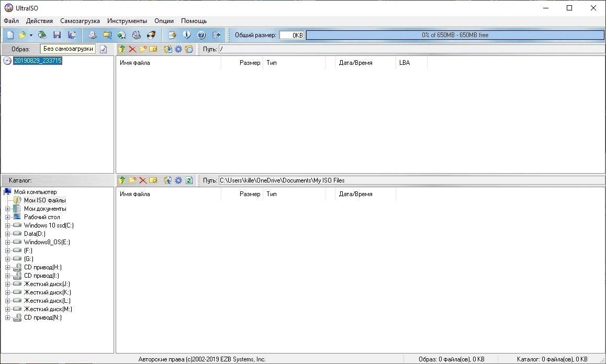Click the local path field My ISO Files
The image size is (606, 364).
(x=412, y=180)
